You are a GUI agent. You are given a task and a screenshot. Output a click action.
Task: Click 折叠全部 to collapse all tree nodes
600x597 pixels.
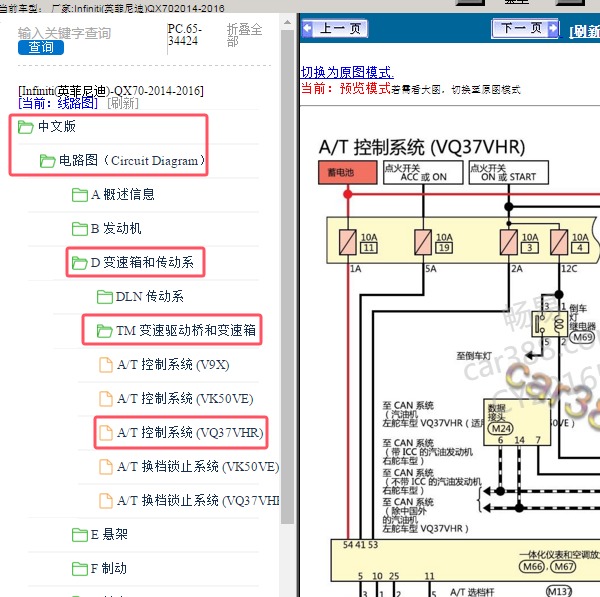(x=244, y=35)
